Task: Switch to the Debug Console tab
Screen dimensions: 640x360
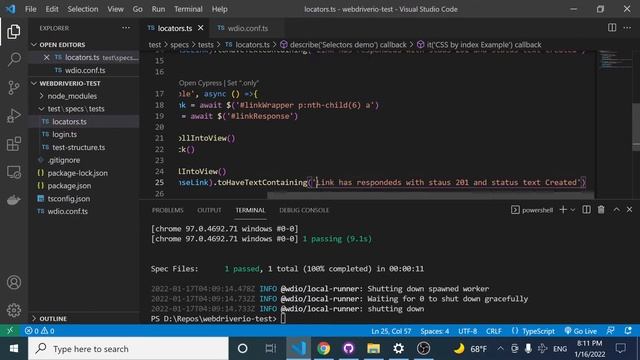Action: pyautogui.click(x=304, y=210)
